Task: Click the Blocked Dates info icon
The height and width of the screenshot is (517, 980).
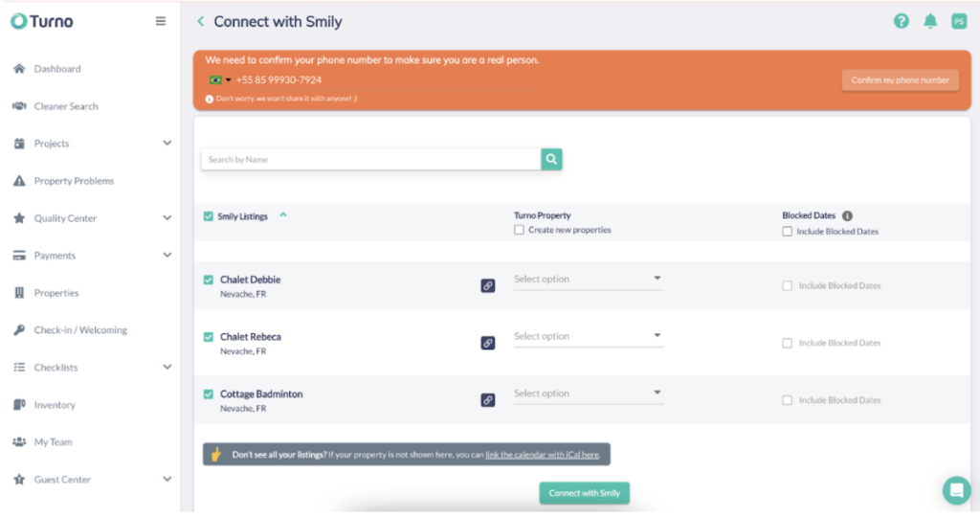Action: click(x=847, y=215)
